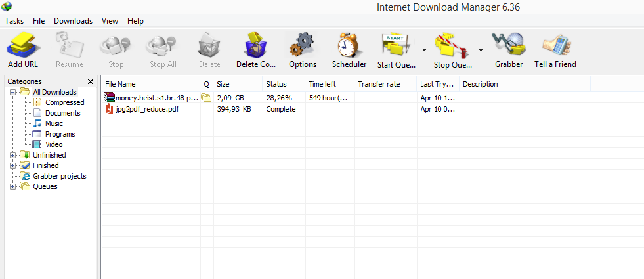
Task: Open the Stop Queue dropdown arrow
Action: 480,50
